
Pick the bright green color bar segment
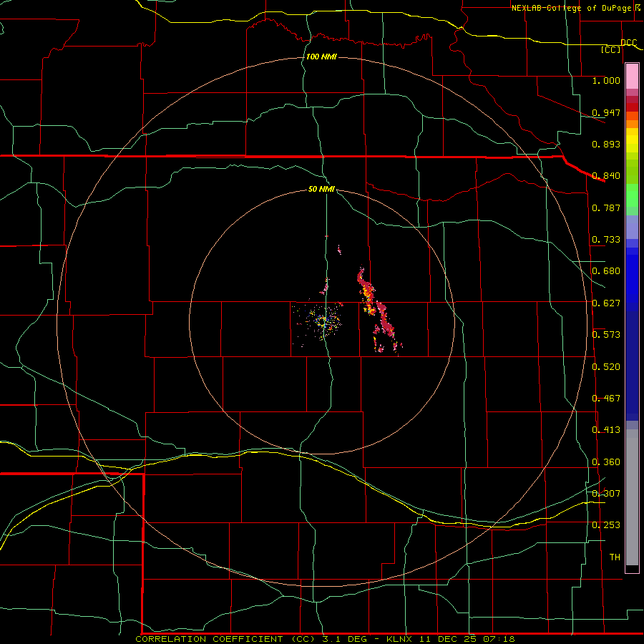click(632, 195)
